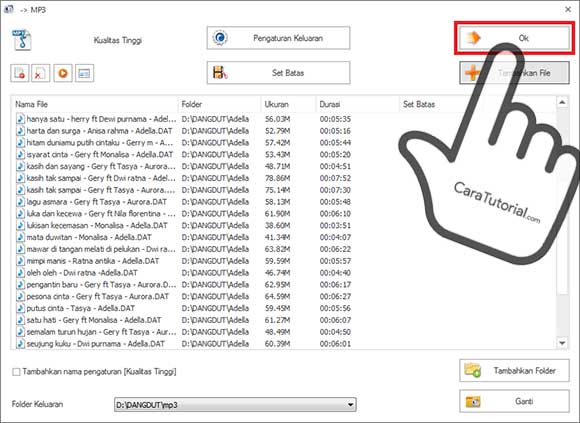Viewport: 580px width, 423px height.
Task: Click the 00:06:22 duration cell
Action: [x=335, y=249]
